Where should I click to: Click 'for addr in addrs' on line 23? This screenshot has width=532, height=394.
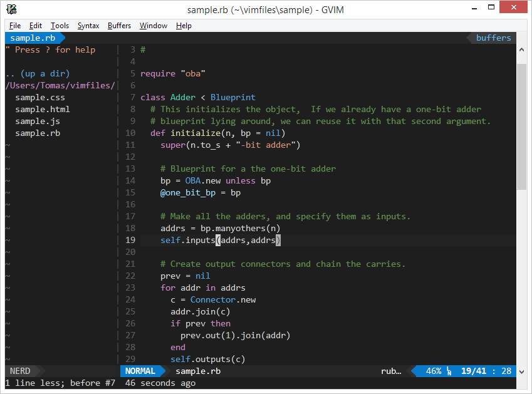203,288
